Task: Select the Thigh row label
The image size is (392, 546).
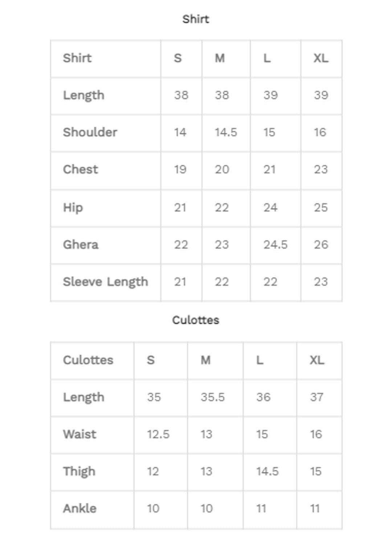Action: (79, 471)
